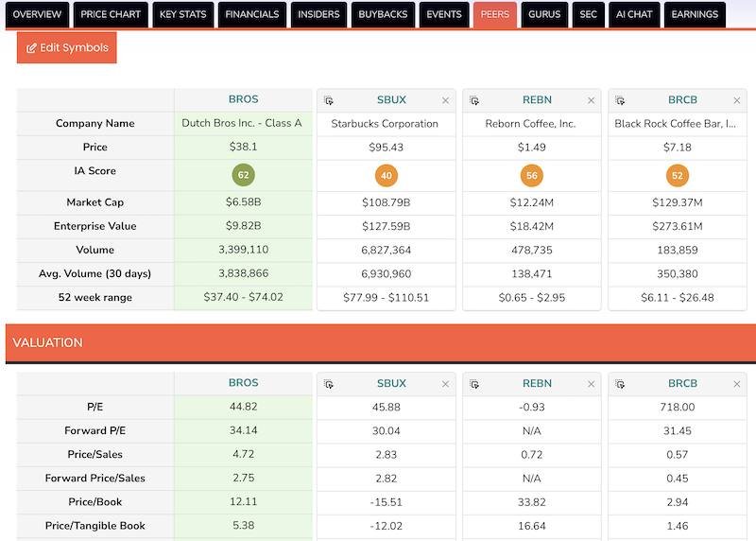Select 'Reborn Coffee, Inc.' company name

530,124
